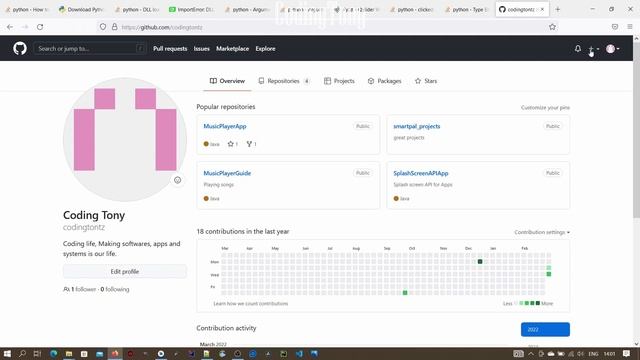Open the MusicPlayerGuide repository
Viewport: 640px width, 360px height.
pyautogui.click(x=227, y=173)
